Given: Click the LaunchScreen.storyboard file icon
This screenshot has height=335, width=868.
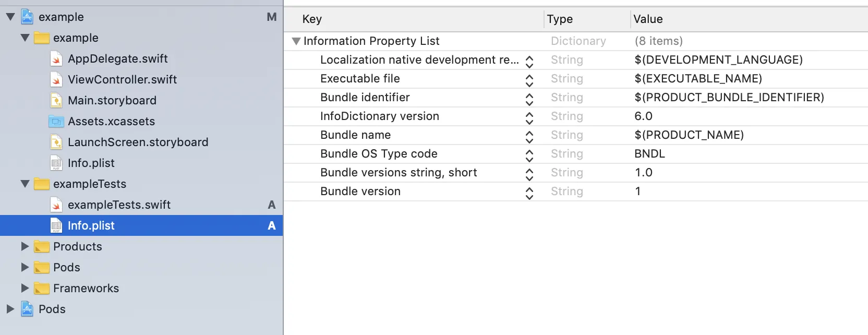Looking at the screenshot, I should click(x=56, y=142).
